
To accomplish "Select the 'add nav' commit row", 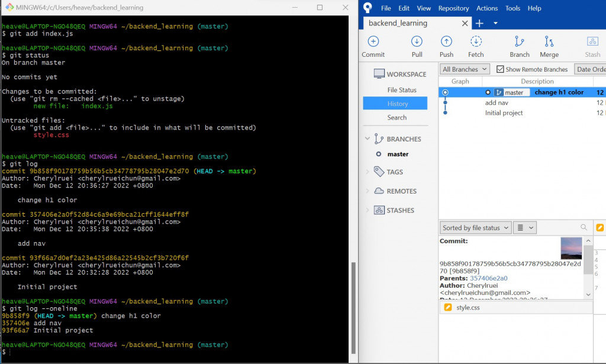I will (x=522, y=103).
